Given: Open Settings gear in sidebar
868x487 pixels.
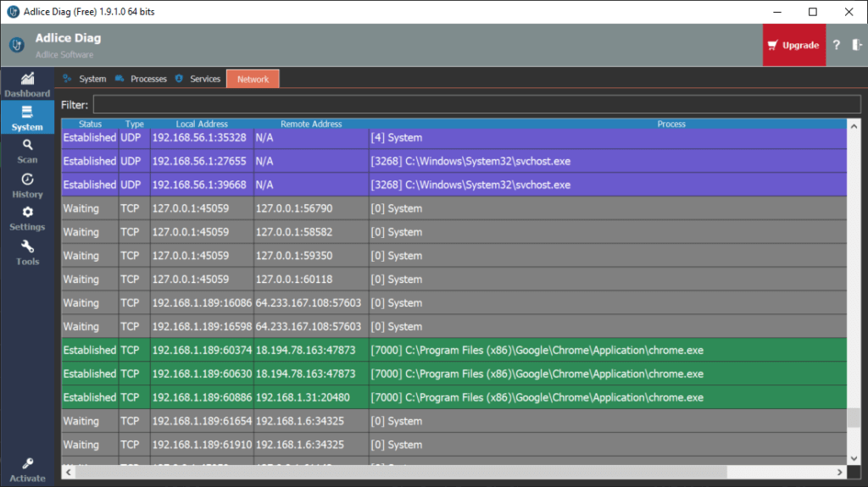Looking at the screenshot, I should 27,219.
